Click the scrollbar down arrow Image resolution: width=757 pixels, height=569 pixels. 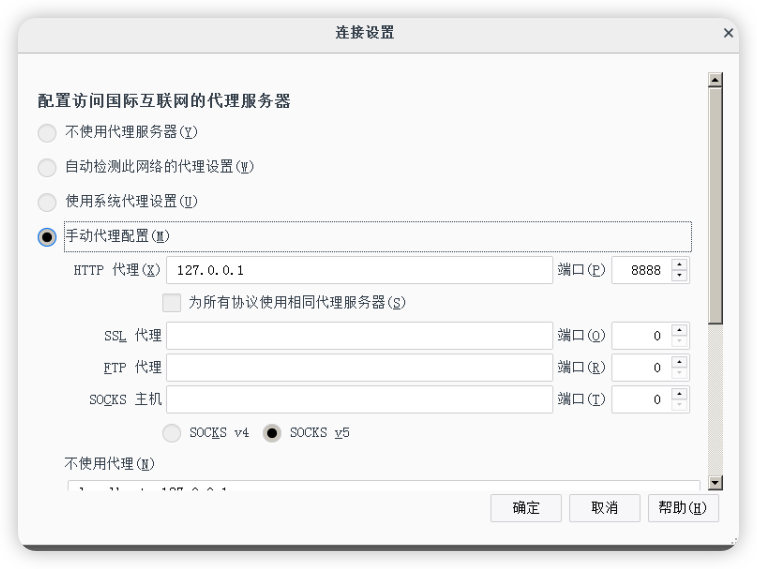click(x=715, y=482)
